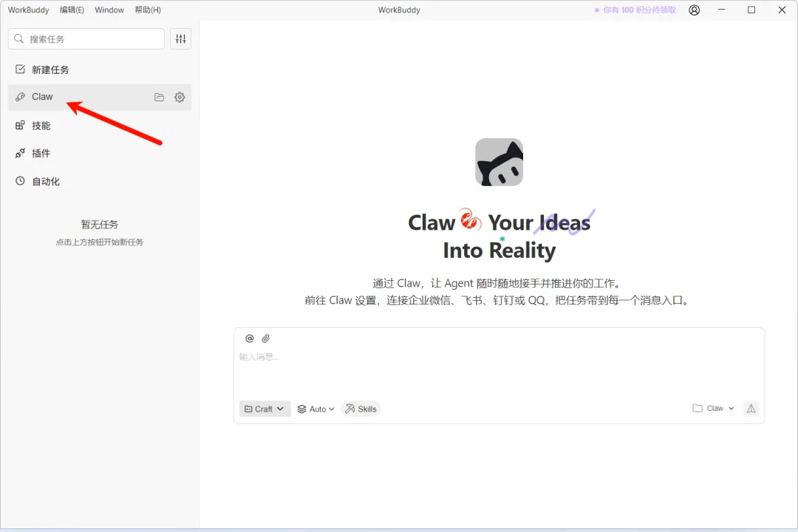Screen dimensions: 798x532
Task: Focus the 搜索任务 search field
Action: click(86, 38)
